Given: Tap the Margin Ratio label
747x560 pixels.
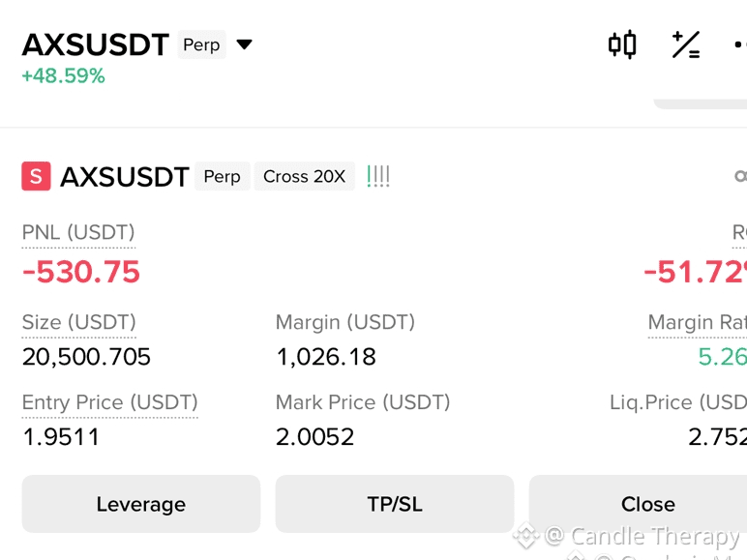Looking at the screenshot, I should point(698,322).
